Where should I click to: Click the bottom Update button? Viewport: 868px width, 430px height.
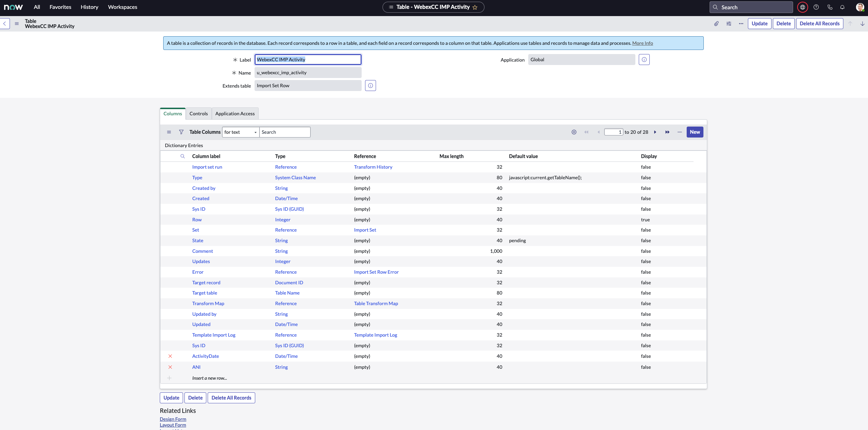171,398
